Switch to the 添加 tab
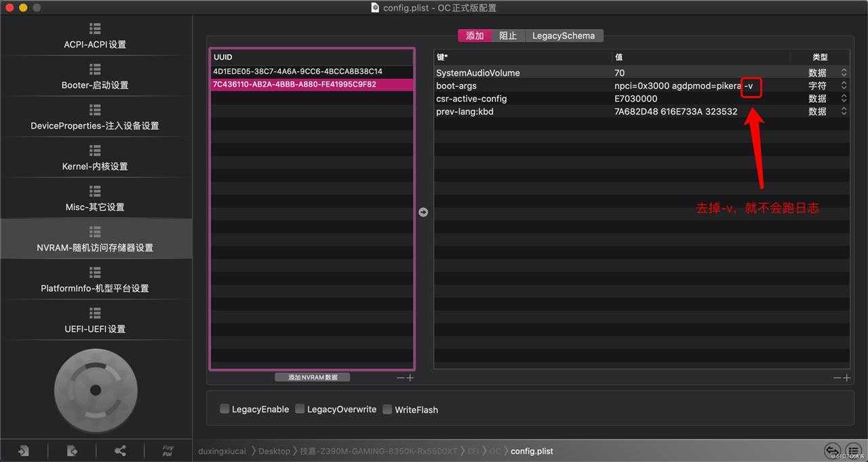 [475, 36]
